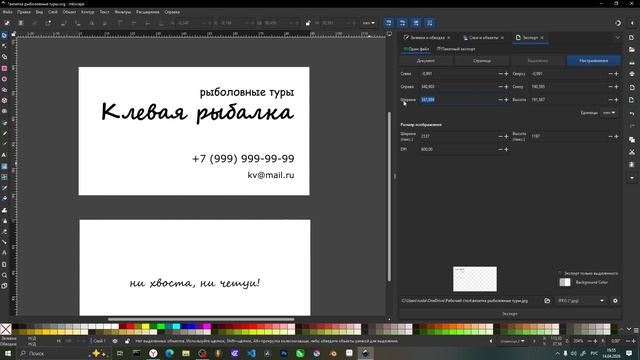640x360 pixels.
Task: Open the JPEG file format dropdown
Action: pos(581,301)
